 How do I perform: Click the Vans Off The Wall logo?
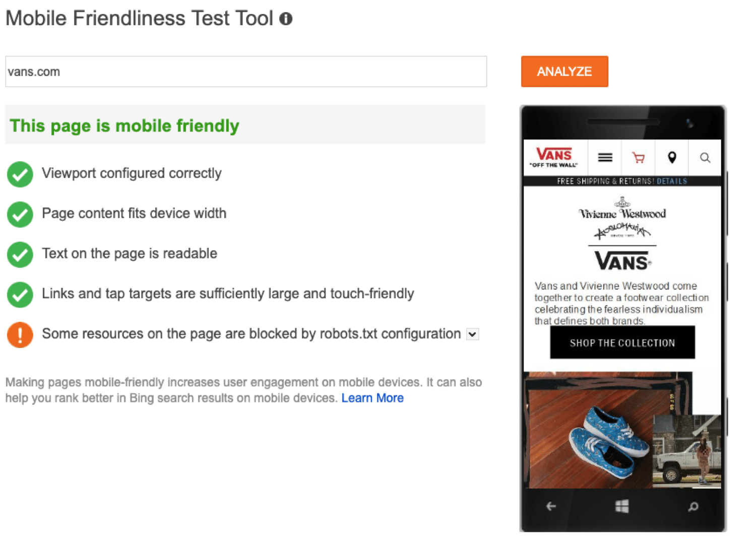[553, 157]
